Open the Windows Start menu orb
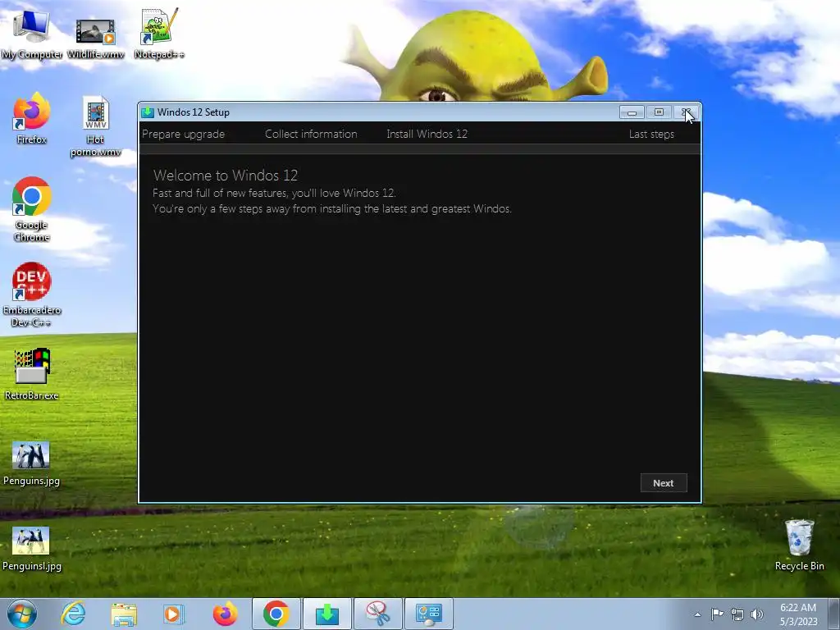 (22, 614)
